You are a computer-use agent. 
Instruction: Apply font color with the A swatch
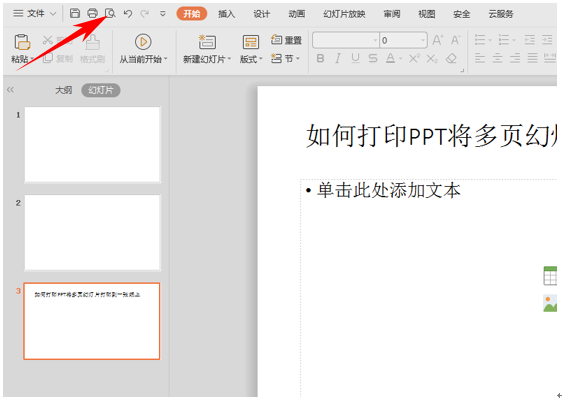pyautogui.click(x=390, y=58)
